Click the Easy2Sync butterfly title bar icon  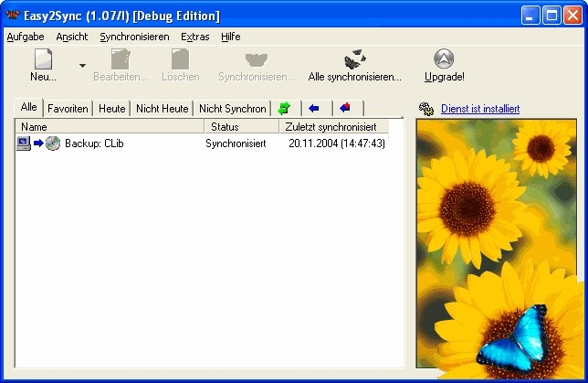pos(12,16)
